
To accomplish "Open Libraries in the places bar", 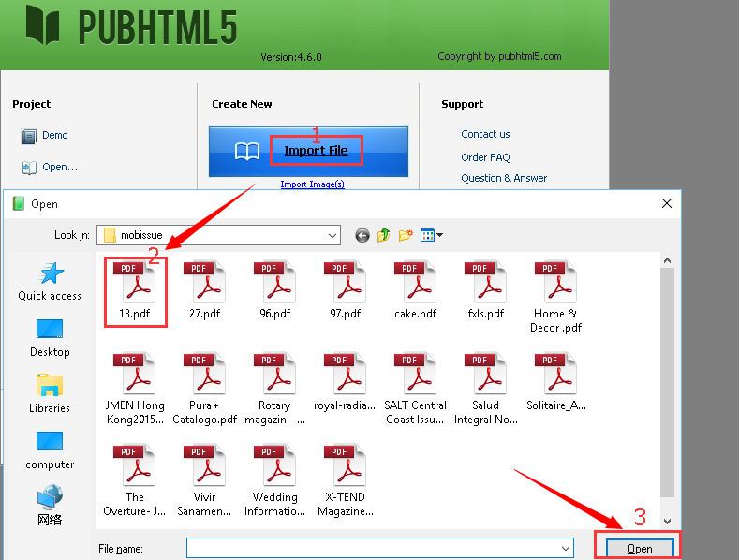I will coord(50,394).
